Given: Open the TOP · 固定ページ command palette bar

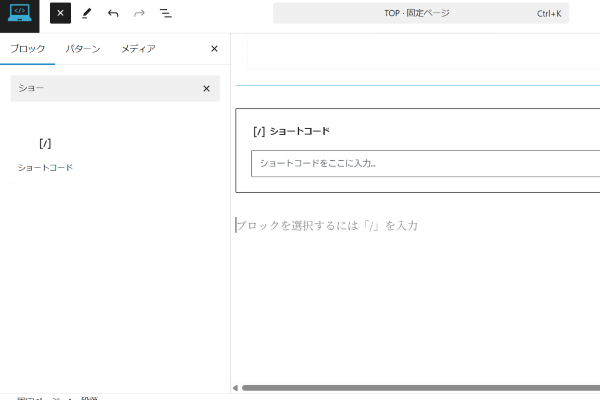Looking at the screenshot, I should pyautogui.click(x=421, y=13).
